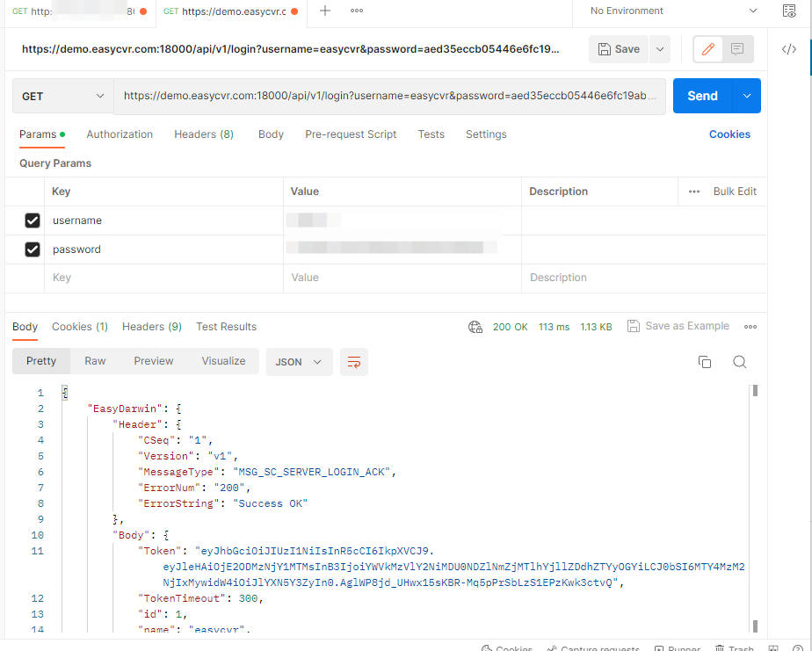Copy the response body to clipboard
This screenshot has height=651, width=812.
(x=704, y=362)
